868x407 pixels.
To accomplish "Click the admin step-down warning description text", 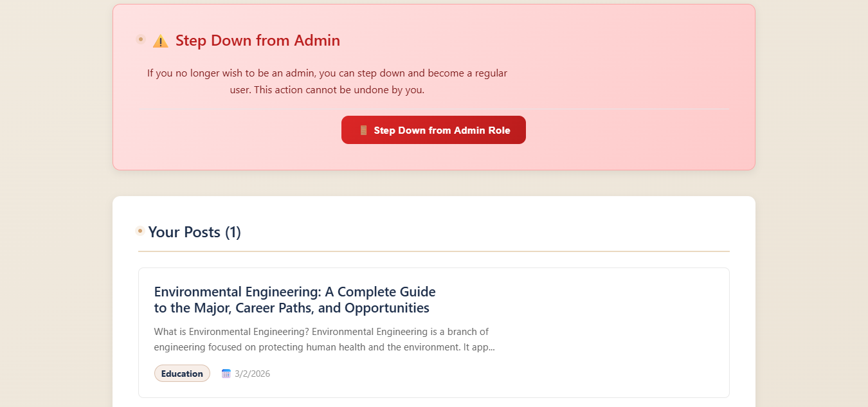I will pos(327,82).
